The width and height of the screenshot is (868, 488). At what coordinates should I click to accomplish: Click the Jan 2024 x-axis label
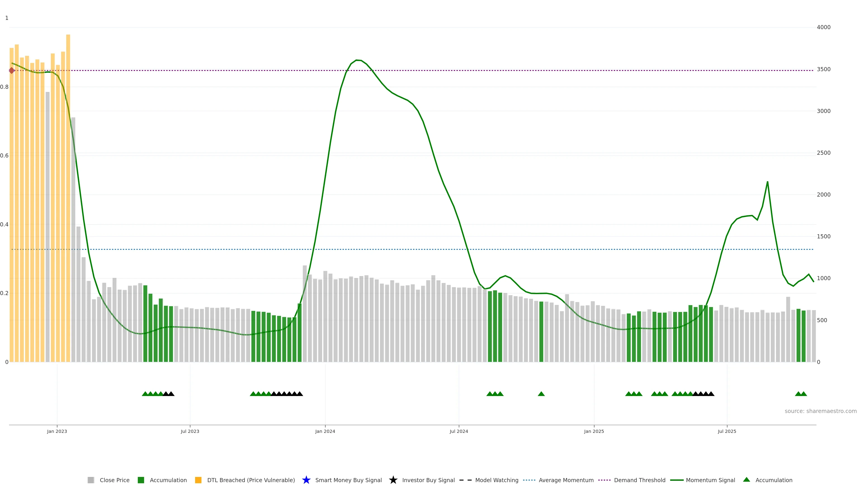click(x=325, y=432)
